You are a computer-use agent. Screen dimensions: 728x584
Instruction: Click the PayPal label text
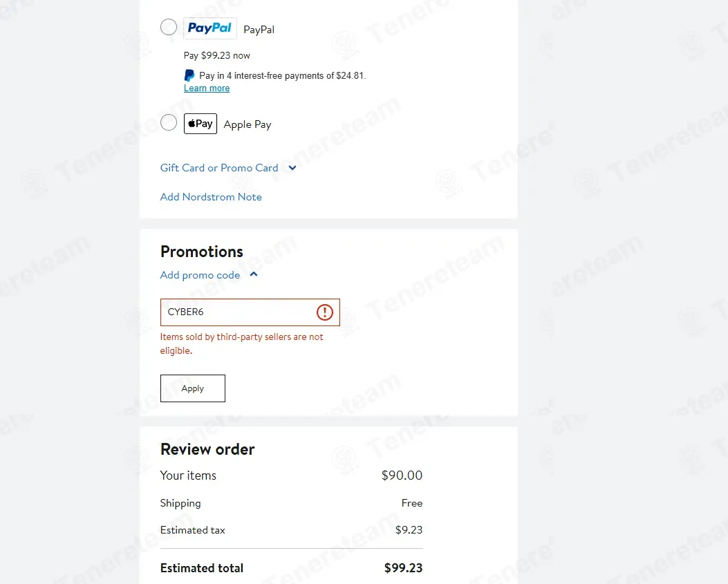click(259, 30)
